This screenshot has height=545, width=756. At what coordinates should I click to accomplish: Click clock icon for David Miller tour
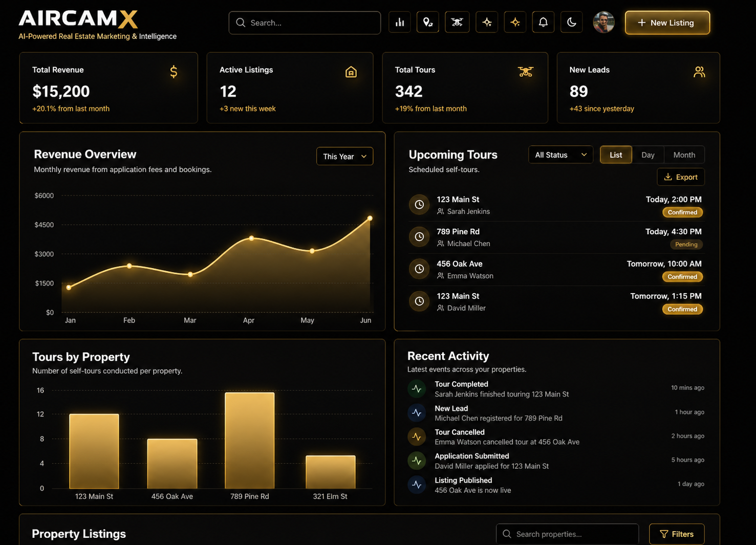pos(419,301)
